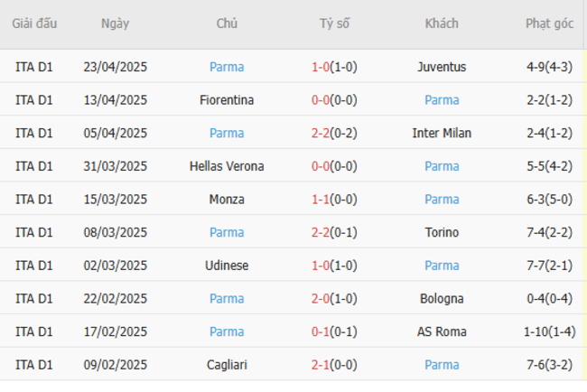This screenshot has height=392, width=587.
Task: Click Monza team name
Action: 227,200
